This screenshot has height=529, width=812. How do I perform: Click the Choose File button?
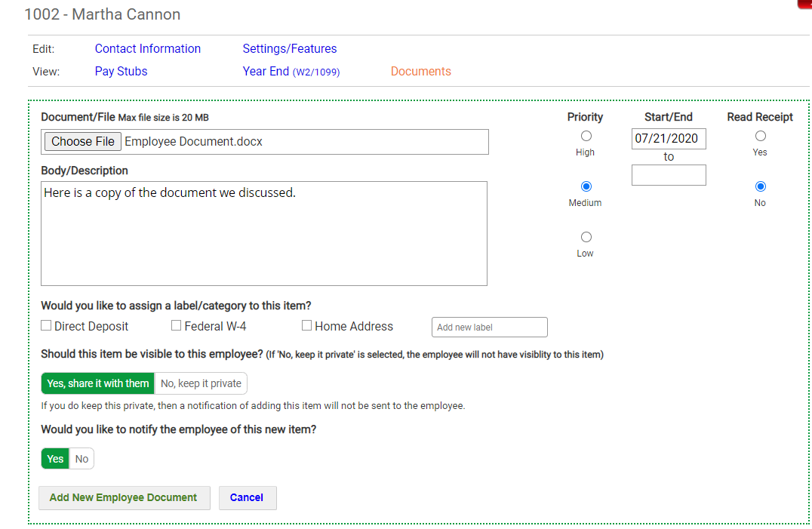pos(83,141)
